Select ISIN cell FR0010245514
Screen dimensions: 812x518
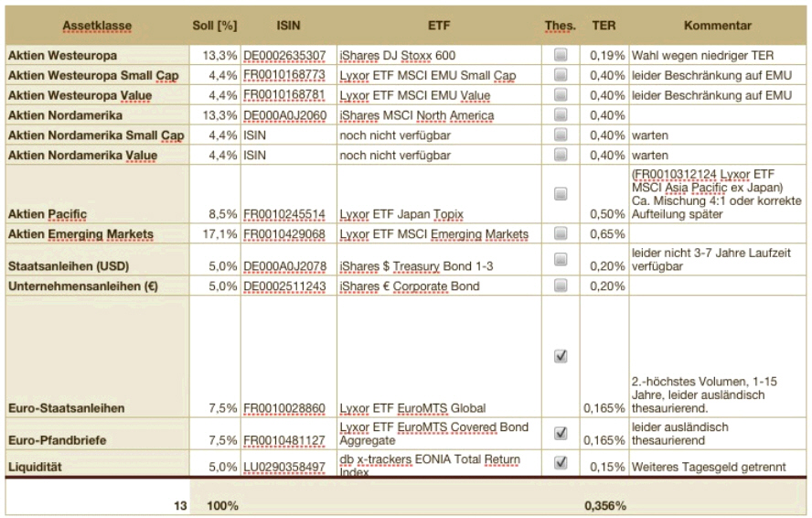point(288,194)
